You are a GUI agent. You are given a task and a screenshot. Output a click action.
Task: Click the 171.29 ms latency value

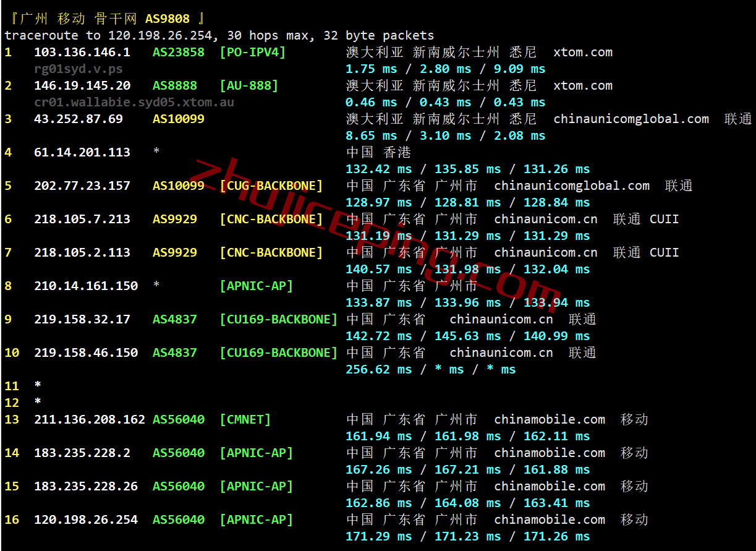pyautogui.click(x=379, y=537)
